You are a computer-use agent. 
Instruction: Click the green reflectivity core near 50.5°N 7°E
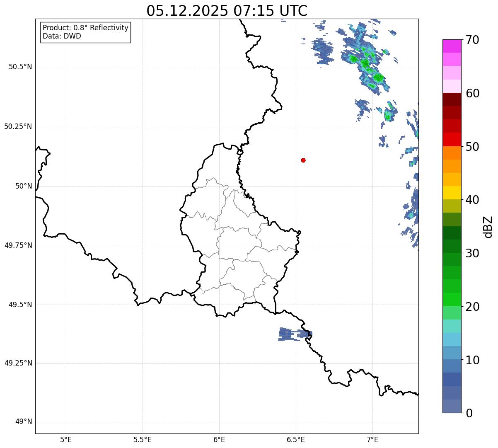365,63
